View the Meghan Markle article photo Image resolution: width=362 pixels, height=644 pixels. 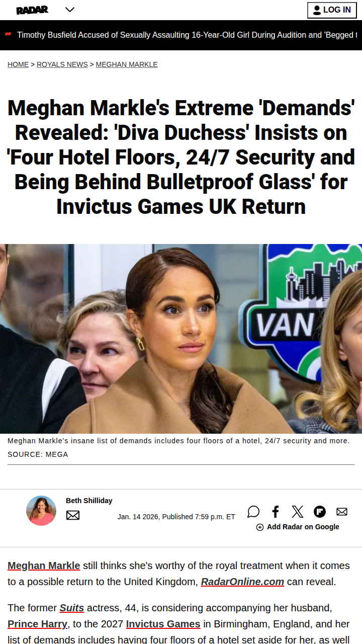coord(181,339)
